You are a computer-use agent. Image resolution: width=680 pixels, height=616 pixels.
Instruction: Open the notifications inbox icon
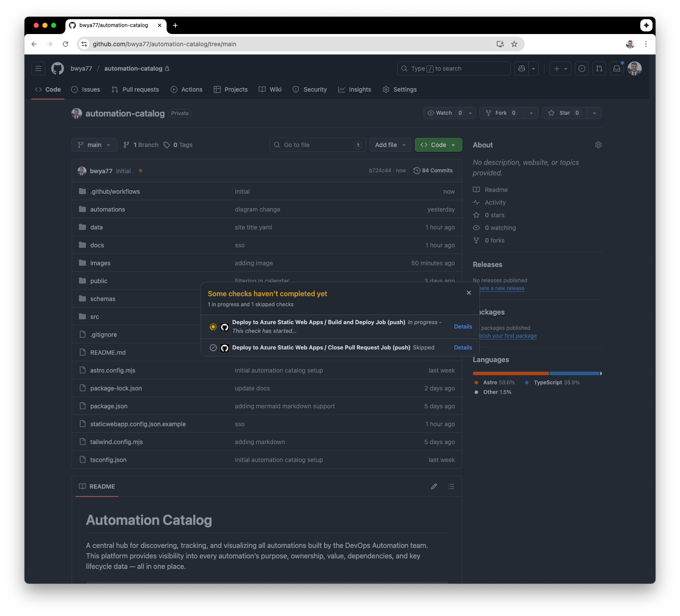pos(617,68)
